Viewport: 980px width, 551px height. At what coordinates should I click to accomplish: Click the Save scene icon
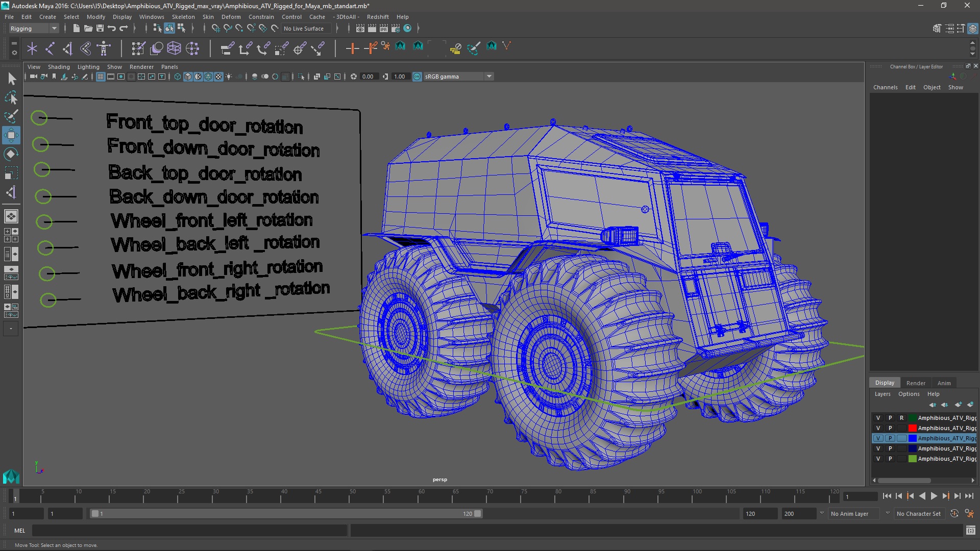coord(100,29)
